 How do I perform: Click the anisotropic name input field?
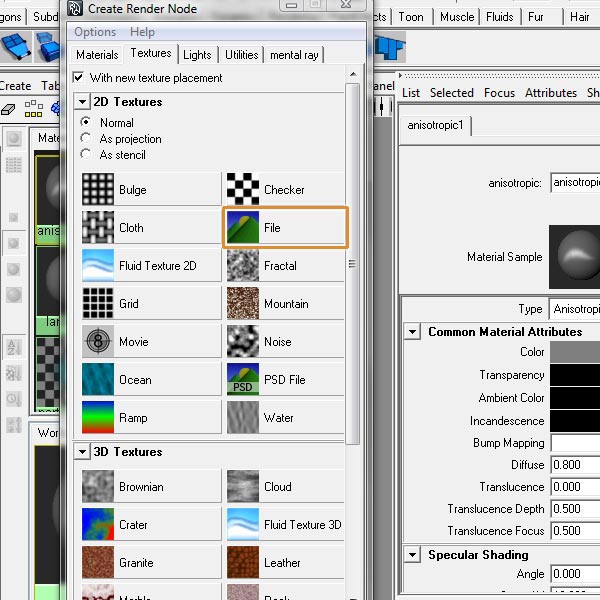point(575,183)
